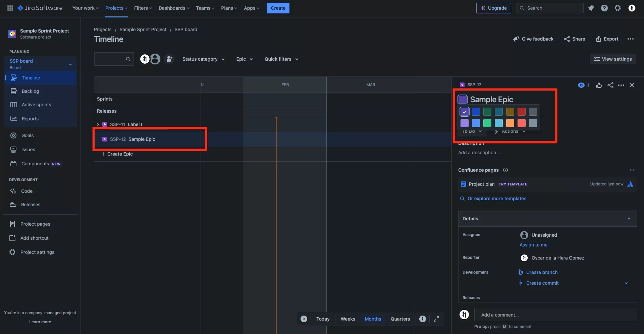Open the settings gear in top bar

[x=618, y=8]
